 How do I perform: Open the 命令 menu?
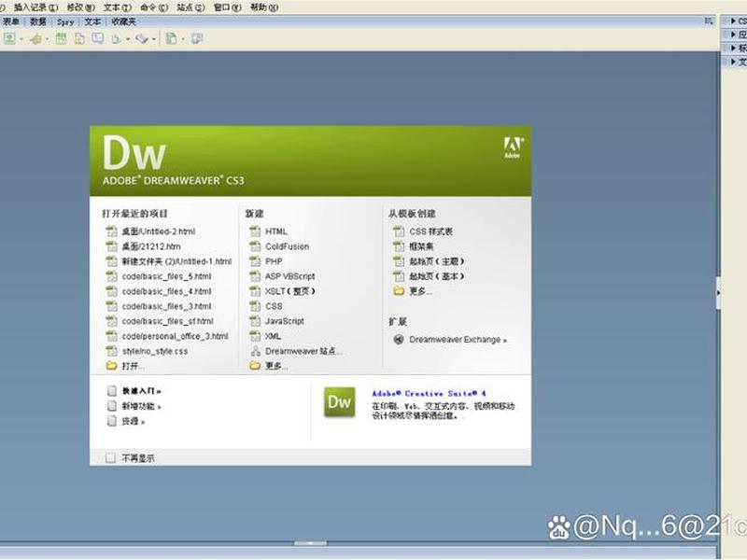[x=154, y=7]
